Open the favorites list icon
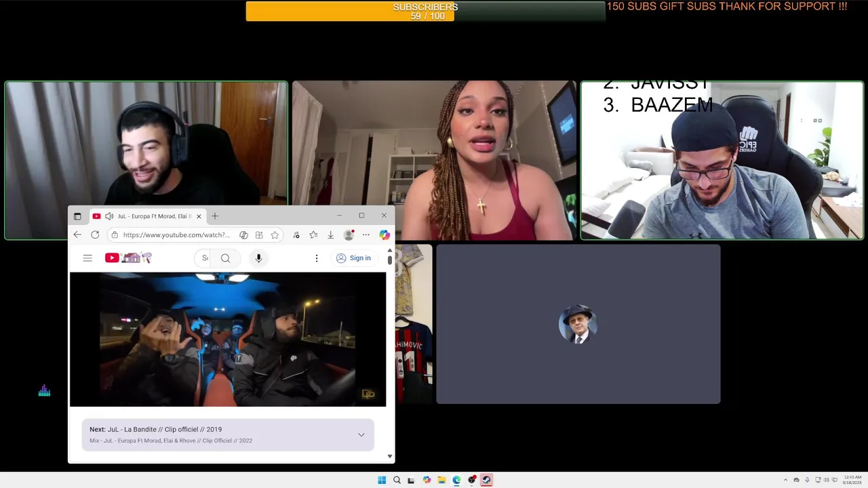Screen dimensions: 868x488 [313, 235]
